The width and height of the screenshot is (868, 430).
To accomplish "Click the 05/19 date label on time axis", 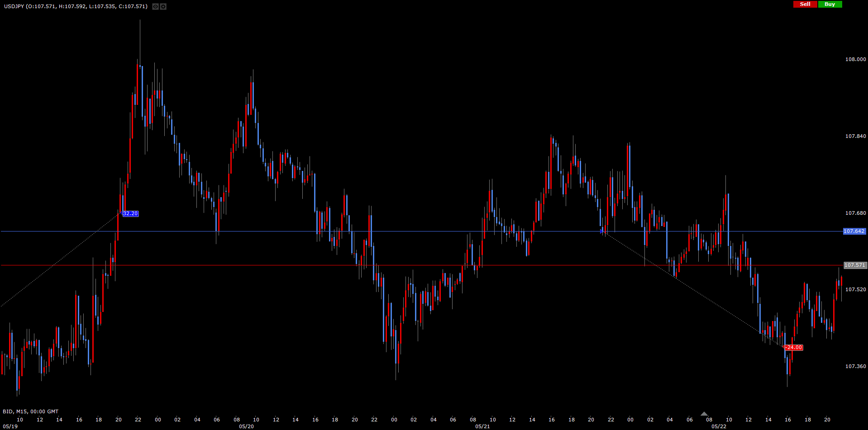I will 10,426.
